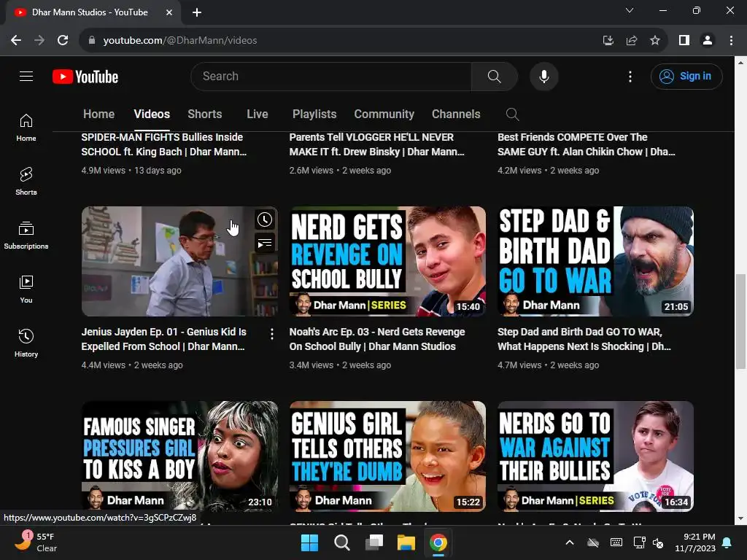Start voice search with microphone icon
The width and height of the screenshot is (747, 560).
click(x=543, y=76)
